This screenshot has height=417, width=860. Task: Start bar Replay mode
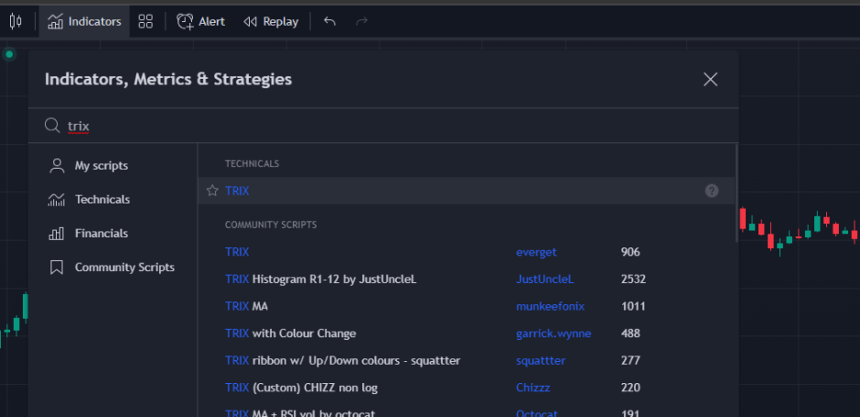coord(271,21)
